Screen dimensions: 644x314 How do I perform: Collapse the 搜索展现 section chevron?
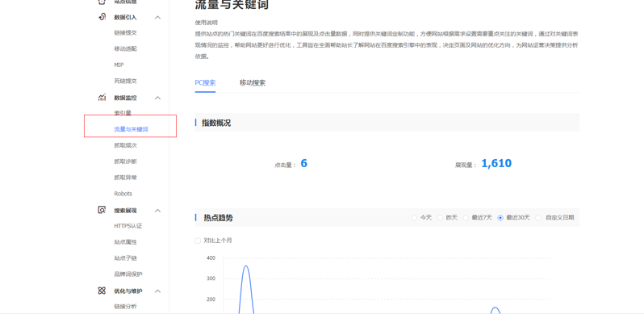[x=157, y=211]
